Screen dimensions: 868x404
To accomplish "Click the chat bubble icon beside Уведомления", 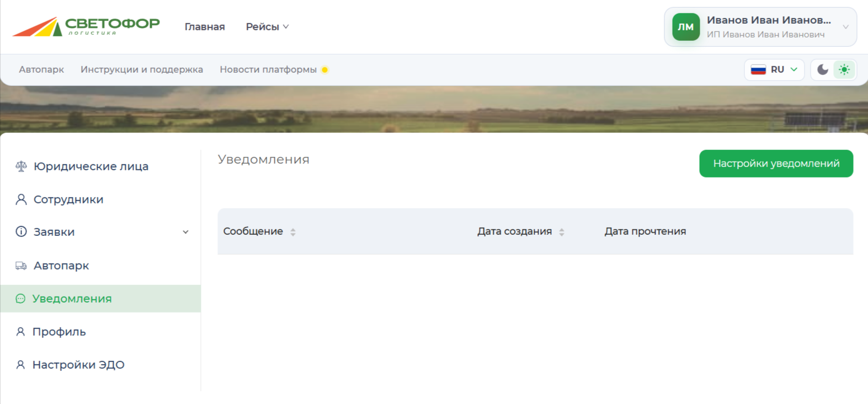I will tap(20, 299).
